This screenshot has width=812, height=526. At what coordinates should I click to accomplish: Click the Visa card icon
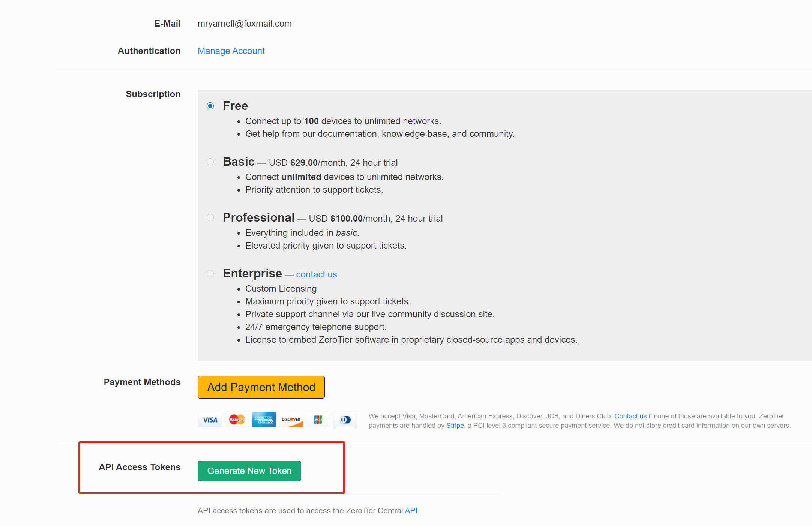click(x=210, y=420)
